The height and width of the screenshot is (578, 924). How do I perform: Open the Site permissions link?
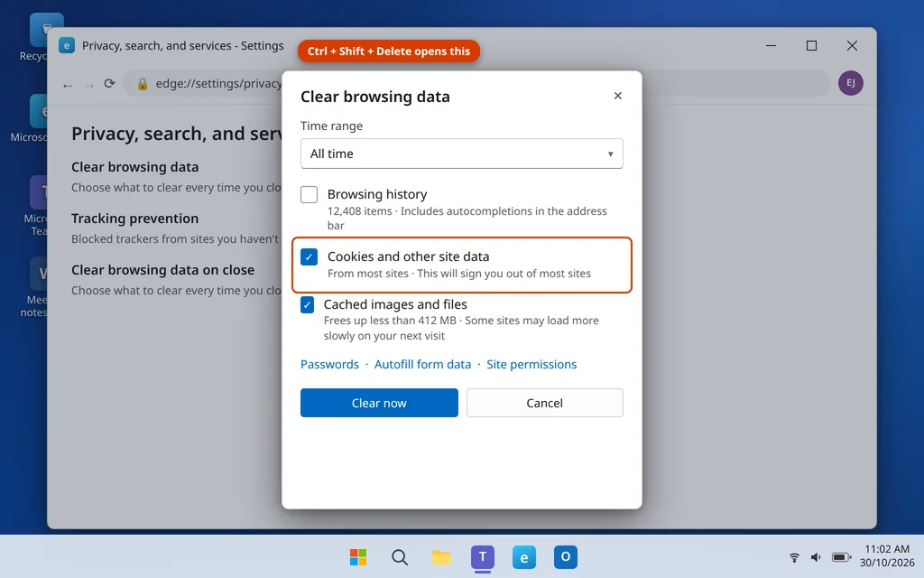(x=531, y=365)
